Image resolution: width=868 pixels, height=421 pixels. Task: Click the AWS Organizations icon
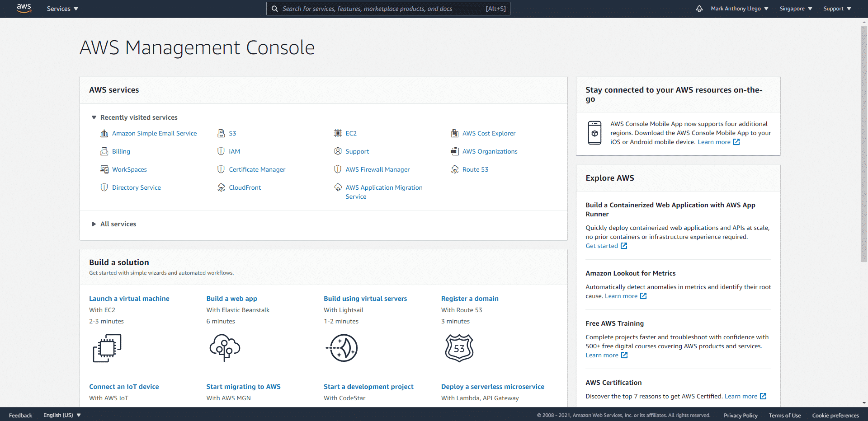[455, 151]
